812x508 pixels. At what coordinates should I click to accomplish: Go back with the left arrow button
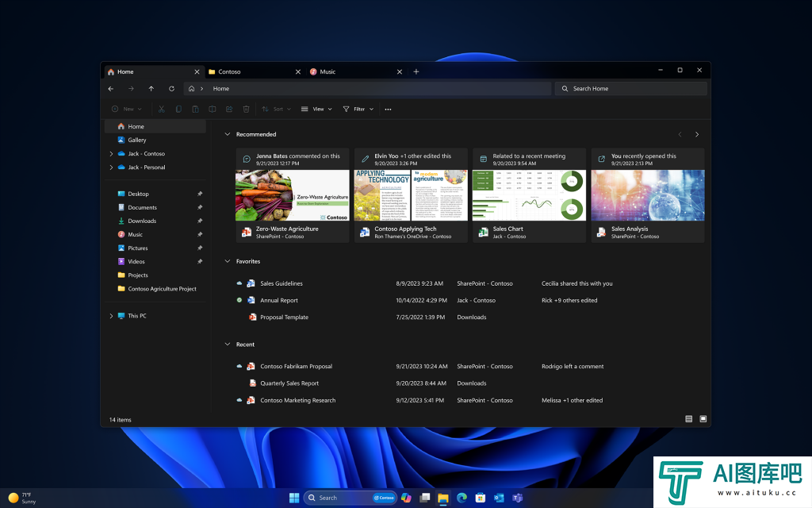[x=111, y=89]
